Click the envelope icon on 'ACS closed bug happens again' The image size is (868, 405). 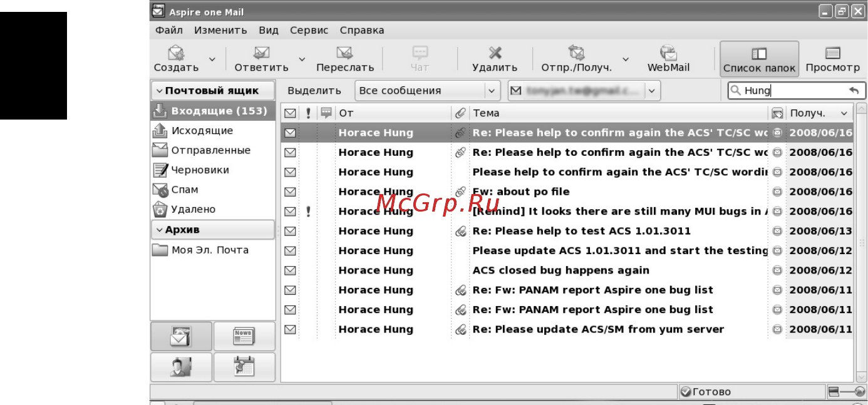[290, 270]
